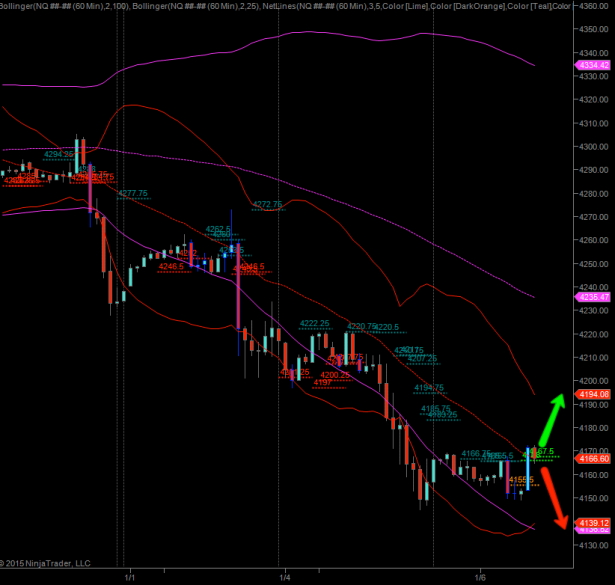Select the red 4139.12 price marker
615x585 pixels.
click(x=594, y=522)
